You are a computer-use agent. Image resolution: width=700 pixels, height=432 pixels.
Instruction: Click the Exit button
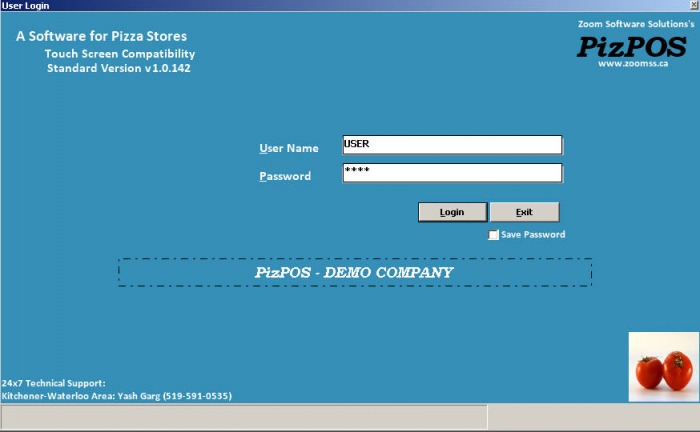tap(525, 212)
